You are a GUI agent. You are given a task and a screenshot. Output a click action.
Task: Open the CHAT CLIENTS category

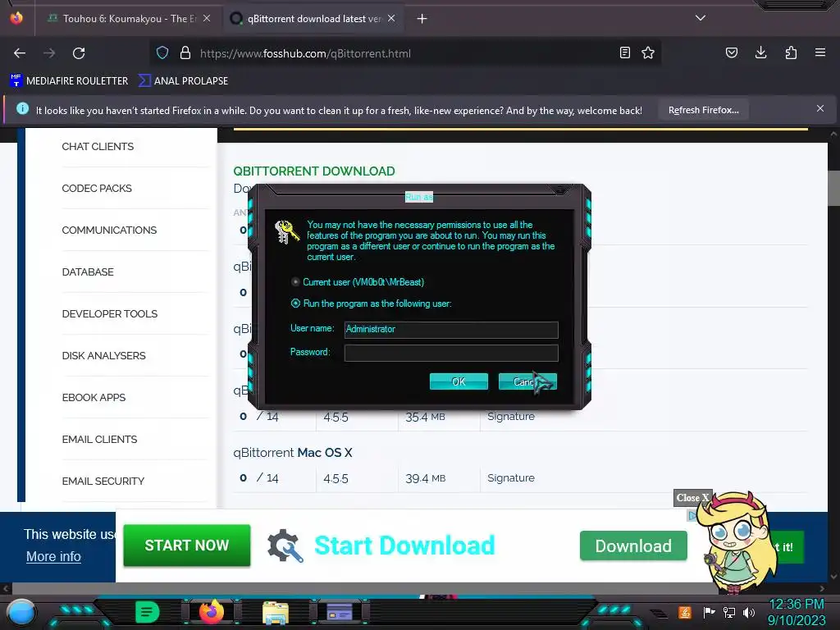point(98,147)
